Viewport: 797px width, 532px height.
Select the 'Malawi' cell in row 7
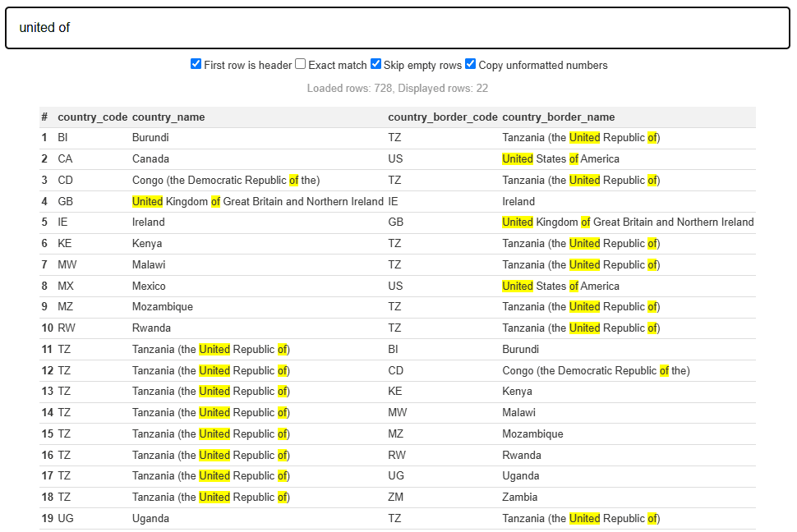pos(149,264)
